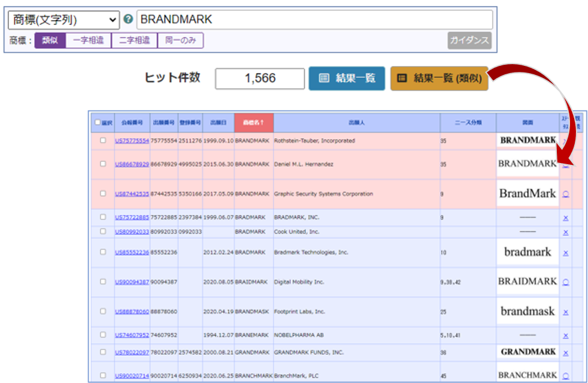The image size is (588, 383).
Task: Click status X icon in US88878060 row
Action: click(x=565, y=312)
